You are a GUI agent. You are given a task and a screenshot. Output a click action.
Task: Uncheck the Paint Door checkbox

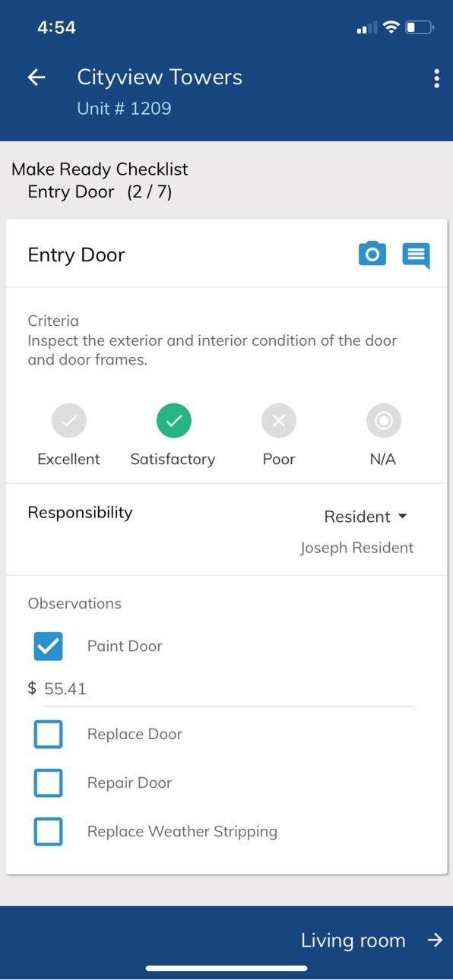49,646
